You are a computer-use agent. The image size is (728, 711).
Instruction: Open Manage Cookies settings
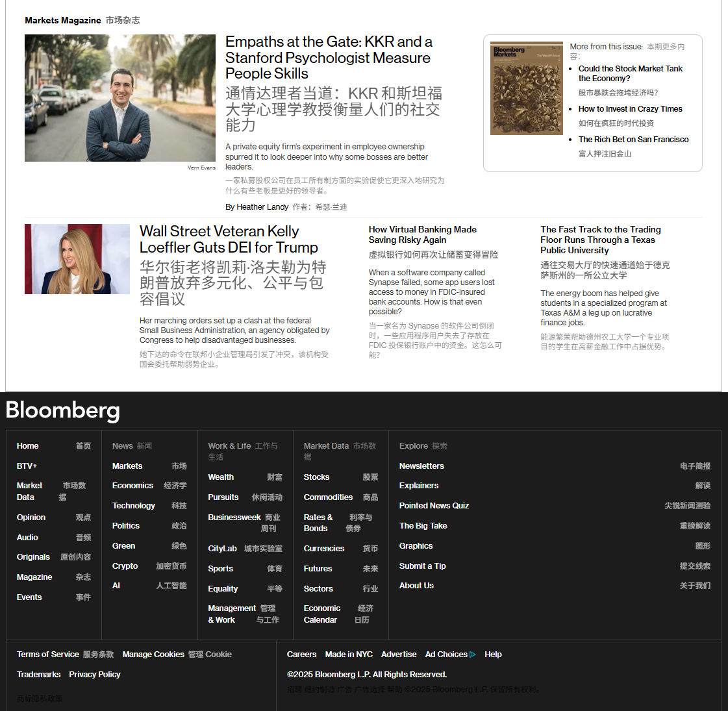click(153, 655)
